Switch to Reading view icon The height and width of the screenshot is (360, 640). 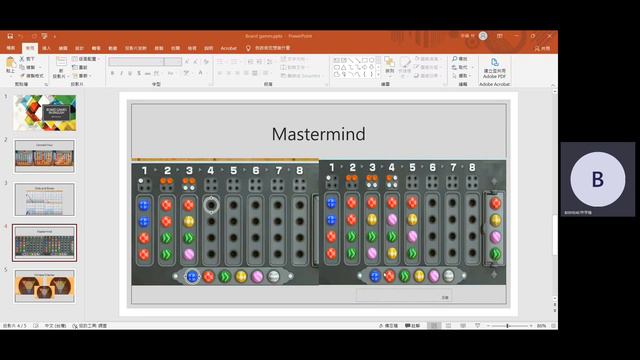(x=463, y=326)
